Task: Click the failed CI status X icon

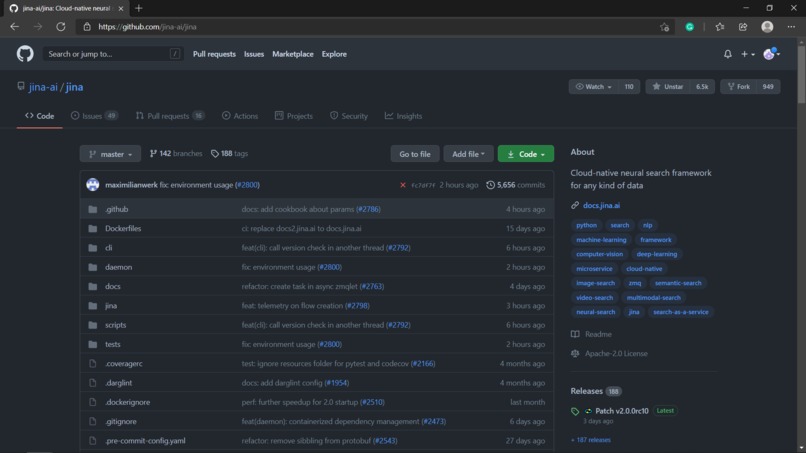Action: tap(402, 185)
